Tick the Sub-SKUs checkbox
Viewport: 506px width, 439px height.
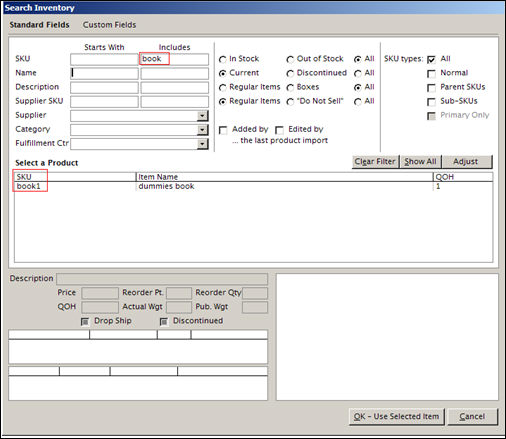pos(431,102)
